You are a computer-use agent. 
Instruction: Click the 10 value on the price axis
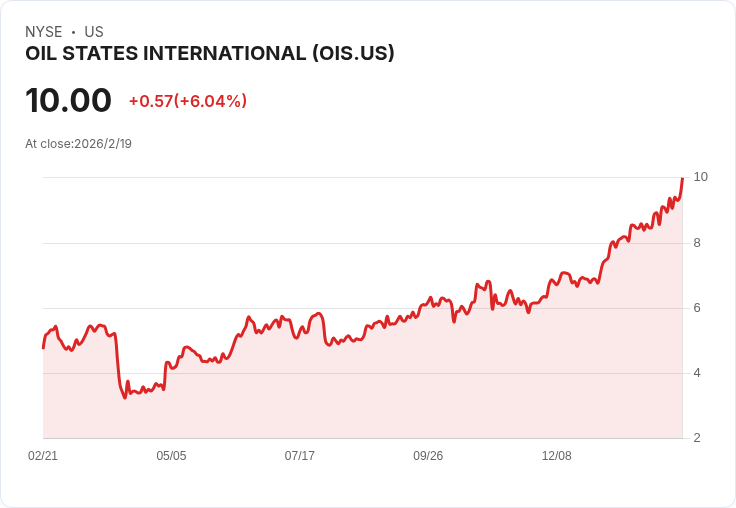[700, 177]
